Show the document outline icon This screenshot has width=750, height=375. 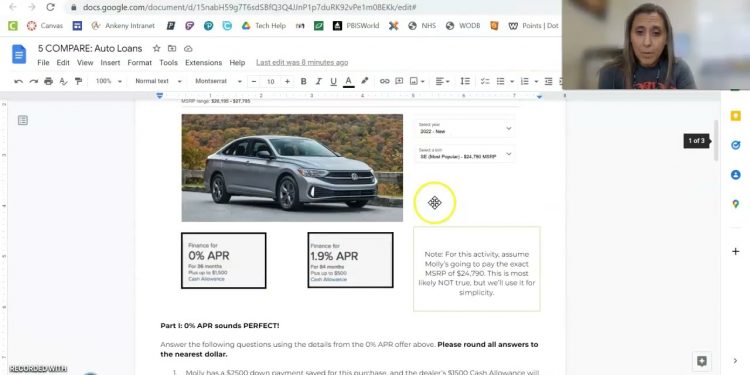(x=22, y=120)
